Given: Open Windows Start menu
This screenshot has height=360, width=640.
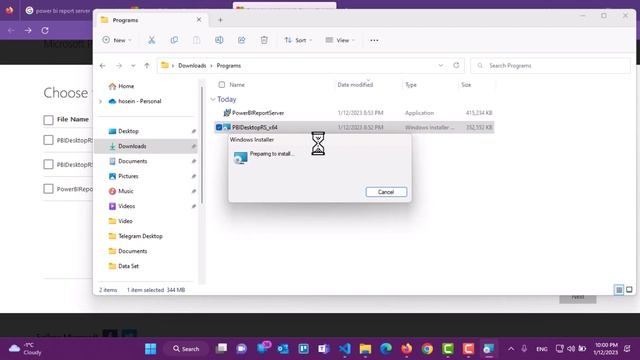Looking at the screenshot, I should click(x=151, y=349).
